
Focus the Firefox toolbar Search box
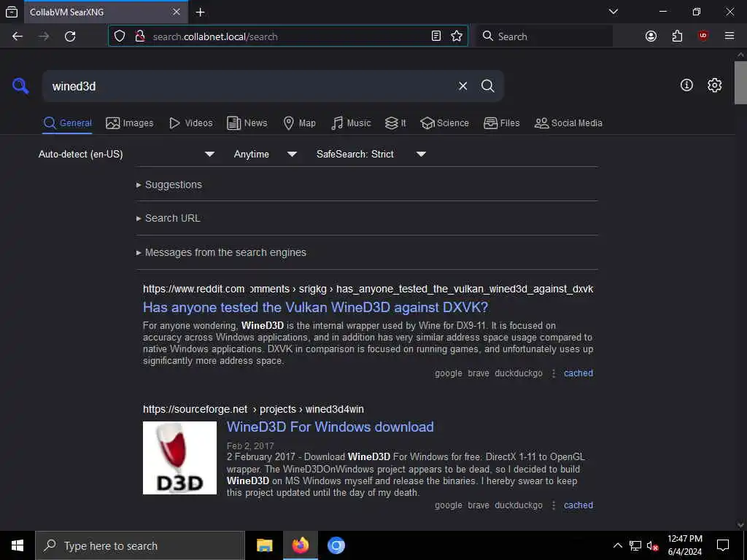pos(544,36)
